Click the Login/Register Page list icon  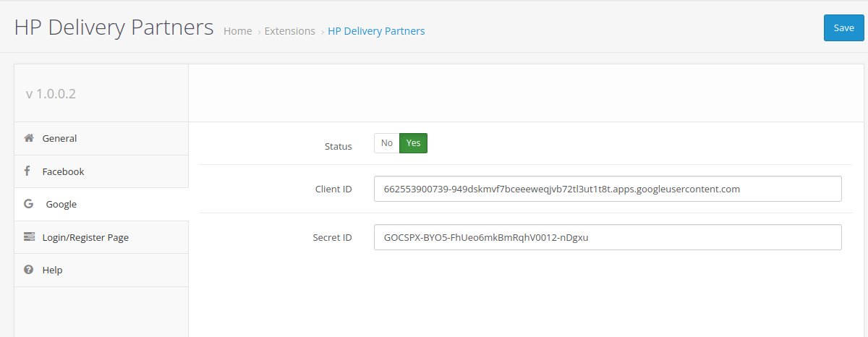[29, 237]
